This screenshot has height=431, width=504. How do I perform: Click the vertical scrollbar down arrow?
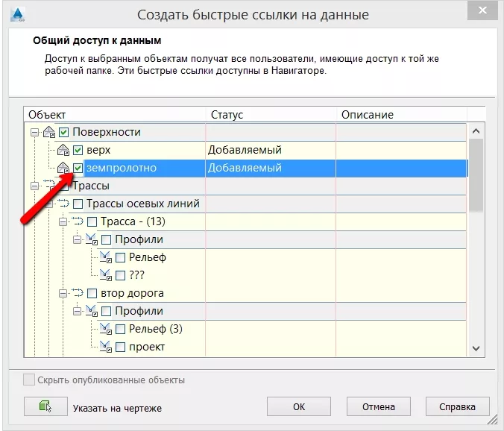[476, 347]
